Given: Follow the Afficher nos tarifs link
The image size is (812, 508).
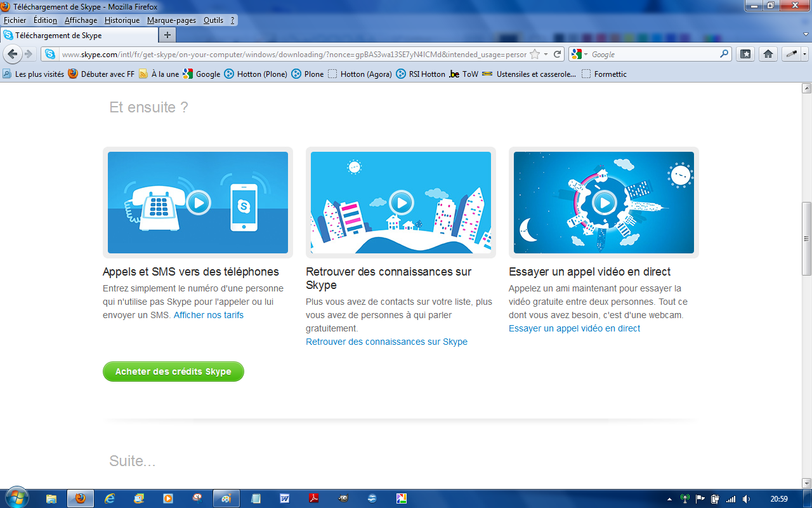Looking at the screenshot, I should click(x=209, y=315).
